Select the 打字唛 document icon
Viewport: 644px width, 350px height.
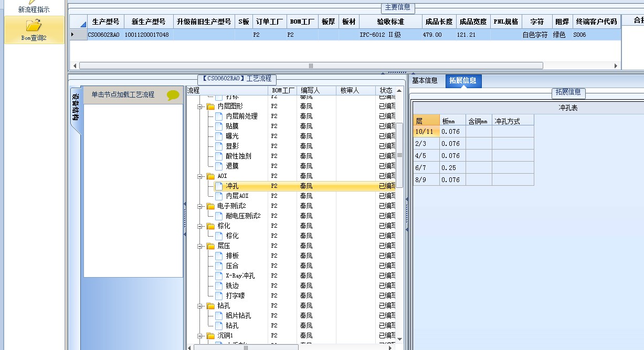point(219,295)
